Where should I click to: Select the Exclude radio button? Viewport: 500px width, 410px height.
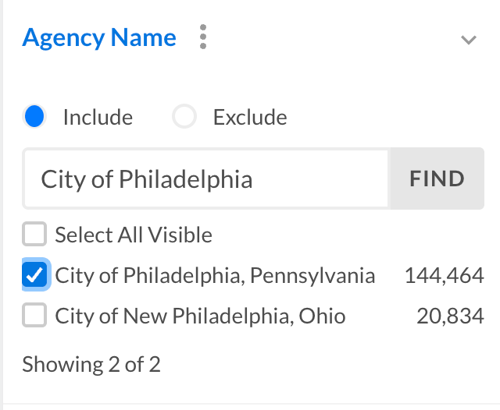184,117
